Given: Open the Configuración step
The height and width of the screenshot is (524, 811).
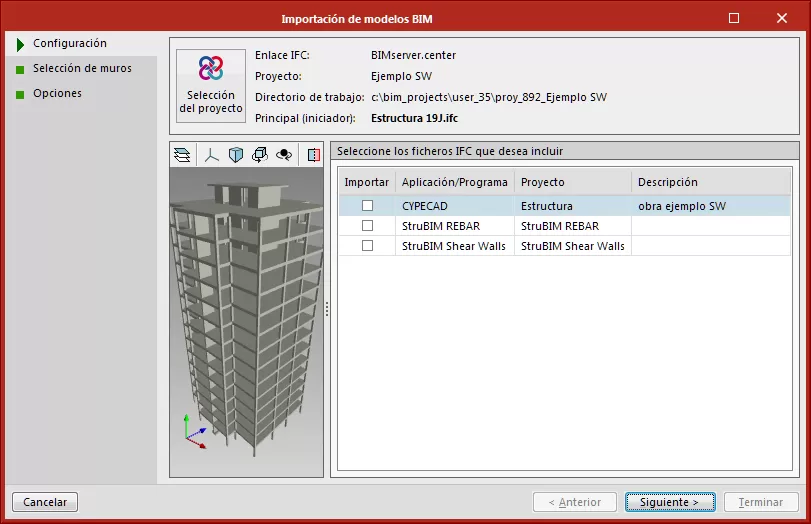Looking at the screenshot, I should [x=69, y=44].
